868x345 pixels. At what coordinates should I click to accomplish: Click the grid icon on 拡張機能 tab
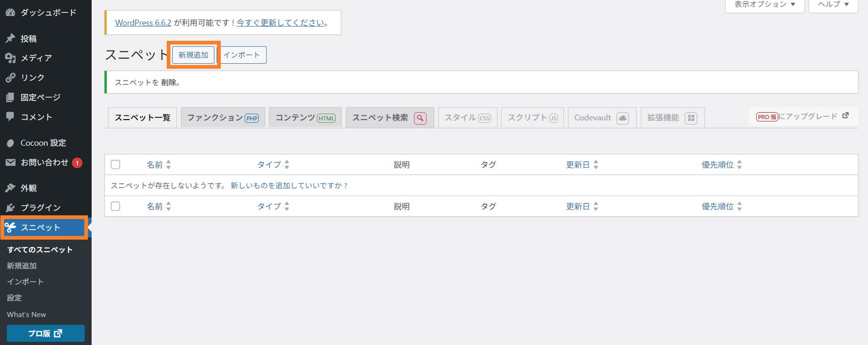click(x=691, y=118)
